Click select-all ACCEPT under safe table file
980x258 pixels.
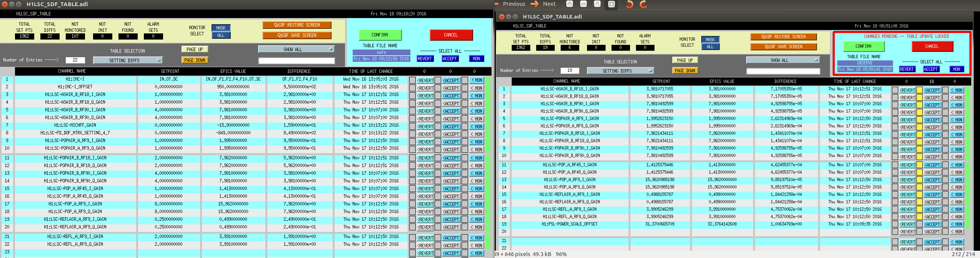coord(450,59)
